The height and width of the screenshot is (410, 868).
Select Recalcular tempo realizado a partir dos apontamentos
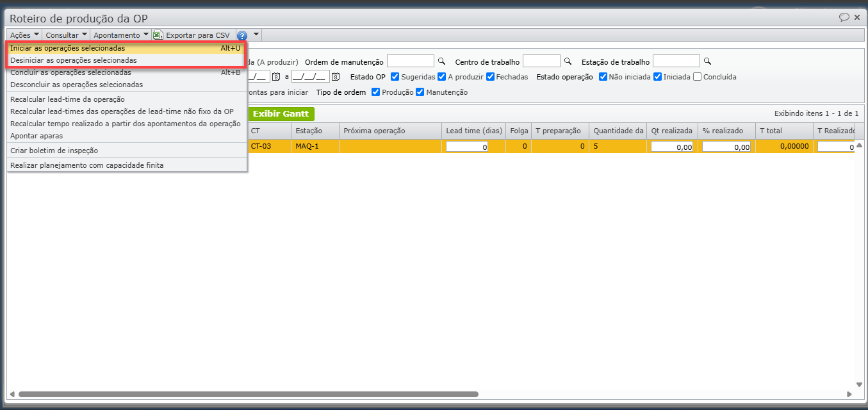tap(126, 124)
